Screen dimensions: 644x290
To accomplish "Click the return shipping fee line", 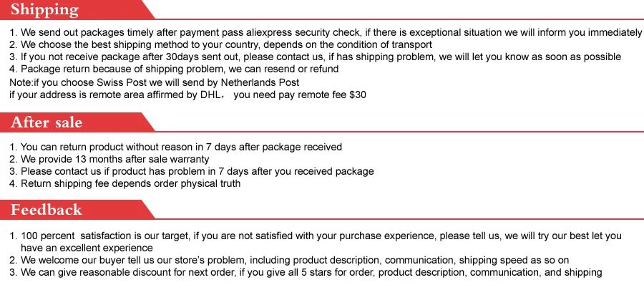I will point(125,183).
